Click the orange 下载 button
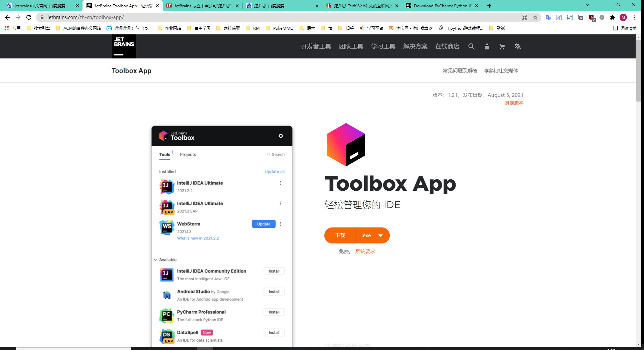 [340, 235]
